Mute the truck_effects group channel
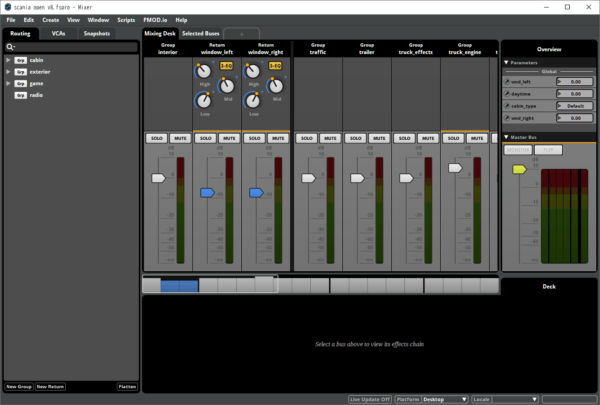Screen dimensions: 600x405 [428, 138]
